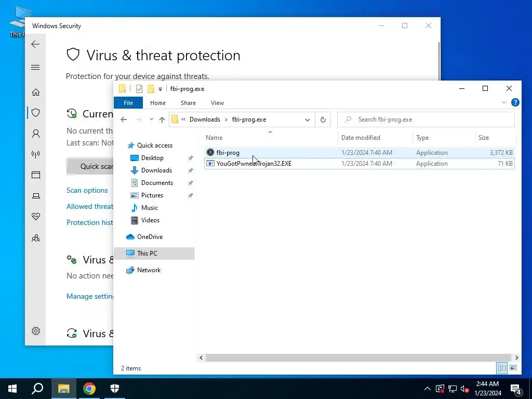Open Downloads in navigation pane
Image resolution: width=532 pixels, height=399 pixels.
(156, 170)
